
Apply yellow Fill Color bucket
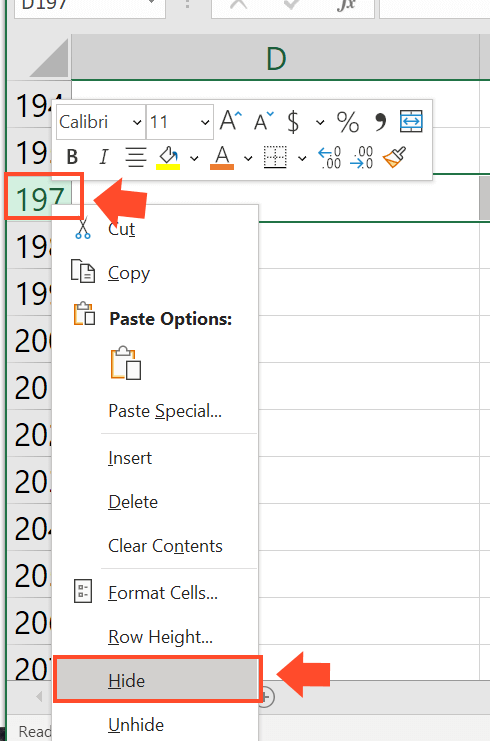168,157
